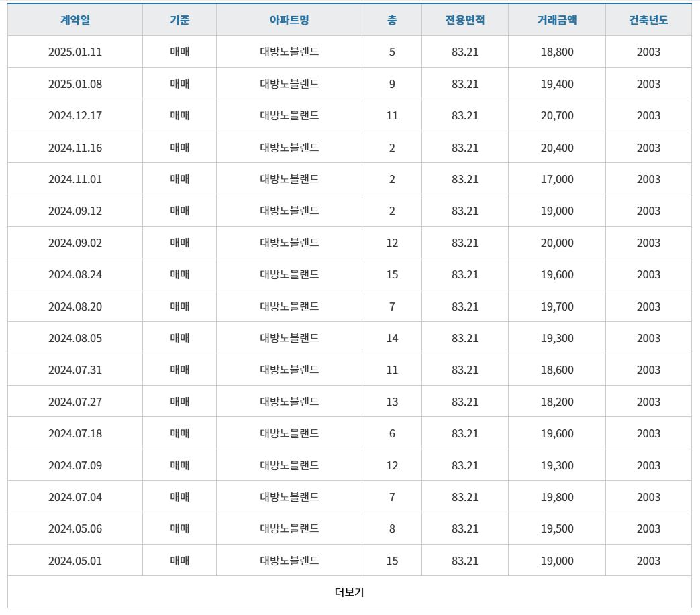Click 대방노블랜드 in the 2024.12.17 row
Screen dimensions: 700x615
pos(289,115)
